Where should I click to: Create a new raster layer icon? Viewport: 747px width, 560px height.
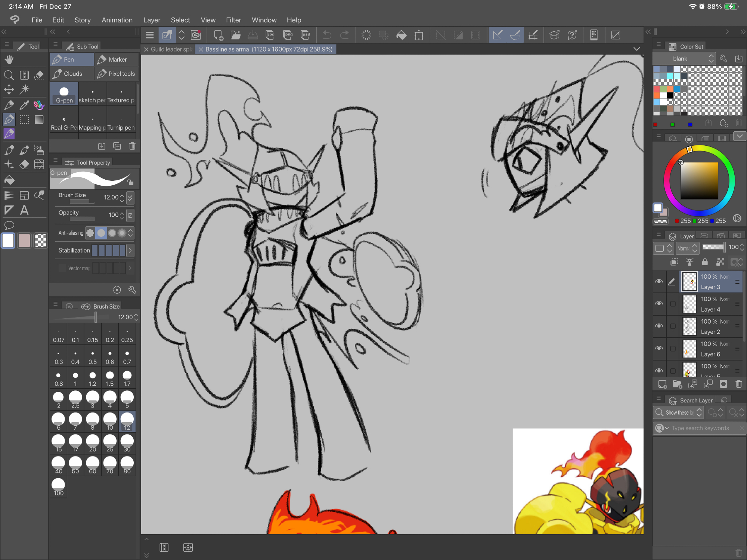[x=662, y=384]
